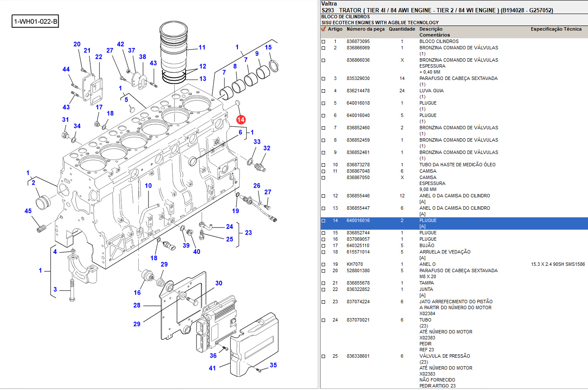The width and height of the screenshot is (588, 390).
Task: Select callout 41 near the control unit
Action: 212,368
